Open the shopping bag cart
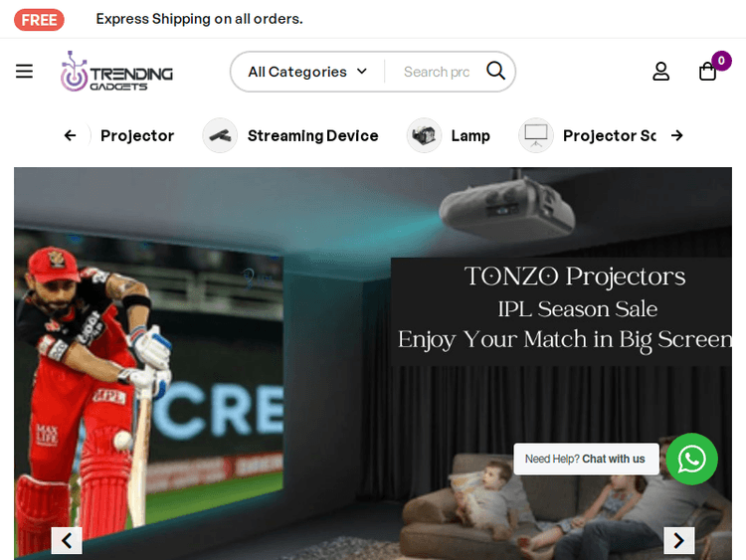This screenshot has width=746, height=560. coord(707,72)
